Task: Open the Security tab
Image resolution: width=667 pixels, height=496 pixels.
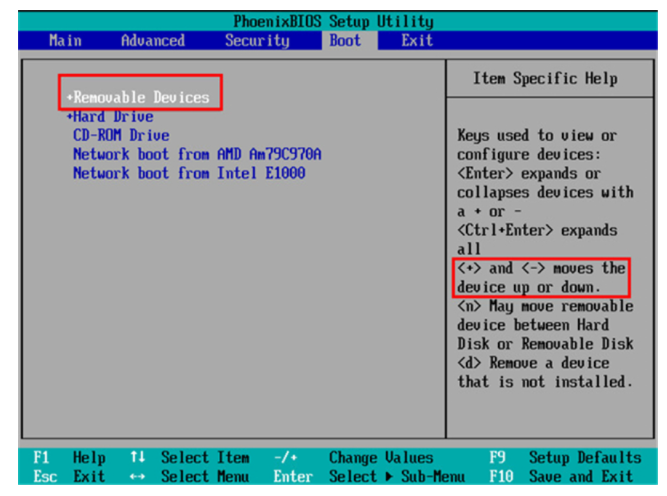Action: (257, 41)
